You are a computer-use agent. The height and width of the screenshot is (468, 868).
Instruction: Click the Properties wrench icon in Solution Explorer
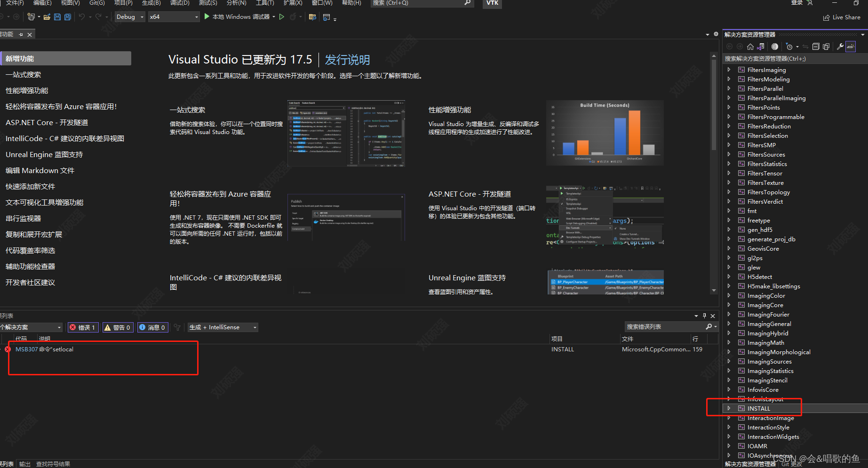[x=840, y=46]
